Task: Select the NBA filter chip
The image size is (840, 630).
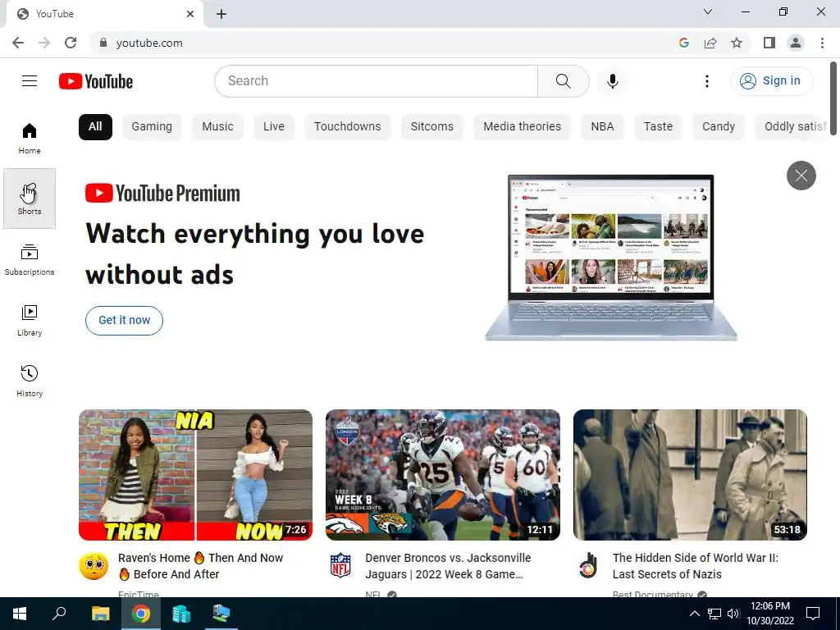Action: tap(602, 126)
